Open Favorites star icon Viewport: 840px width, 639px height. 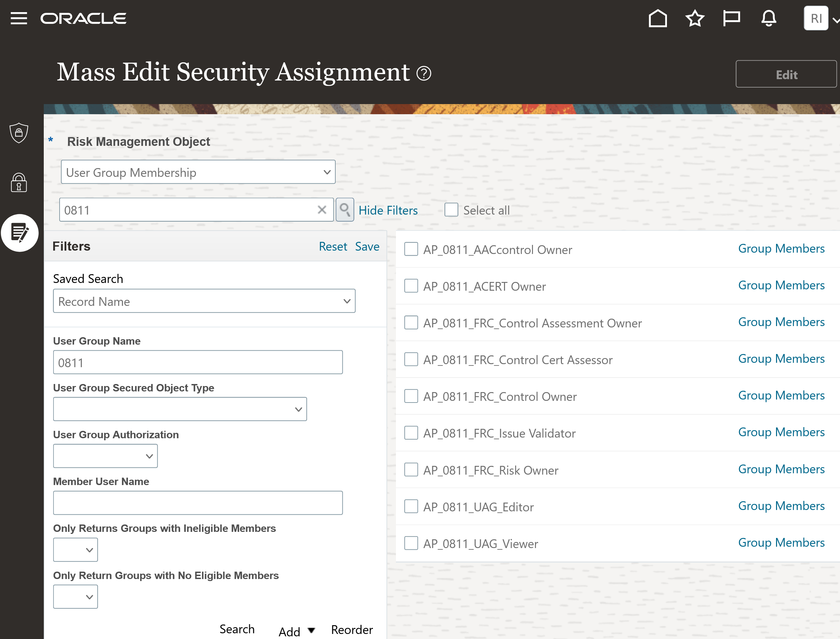tap(695, 18)
